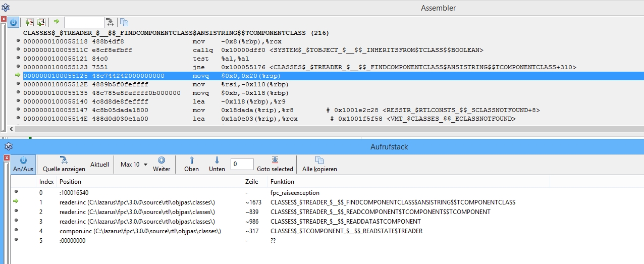Screen dimensions: 644x264
Task: Select the movq $0xb line at 0000000100055135
Action: (x=333, y=93)
